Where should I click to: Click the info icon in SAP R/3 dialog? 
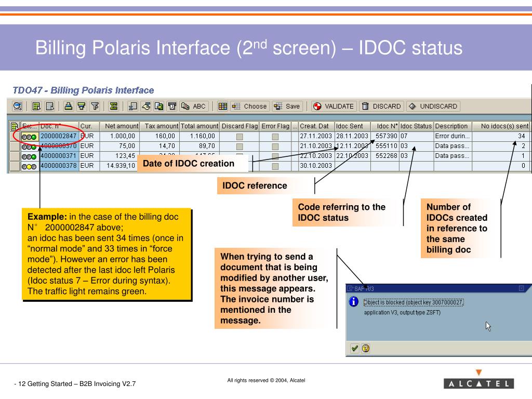(353, 301)
